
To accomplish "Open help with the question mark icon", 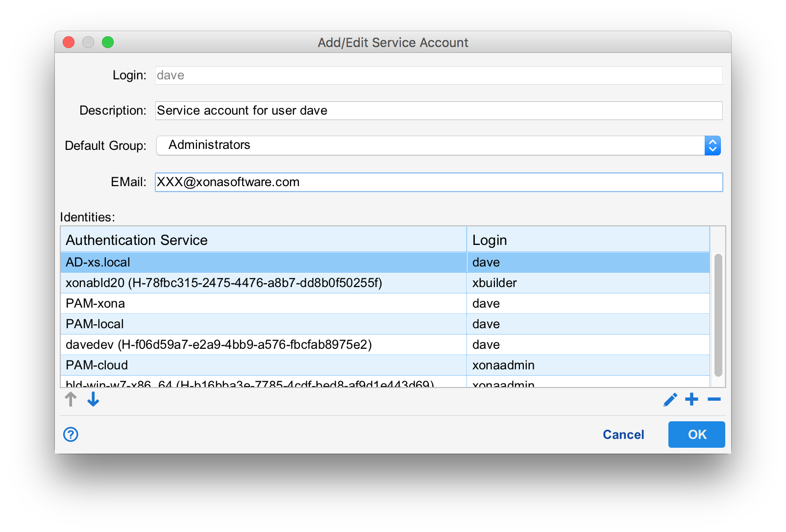I will coord(71,435).
